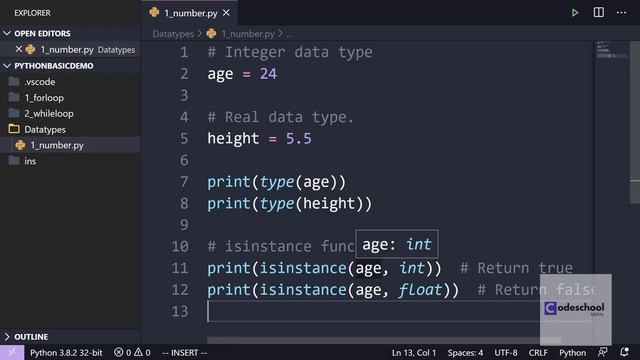Select the Python language mode

(572, 353)
